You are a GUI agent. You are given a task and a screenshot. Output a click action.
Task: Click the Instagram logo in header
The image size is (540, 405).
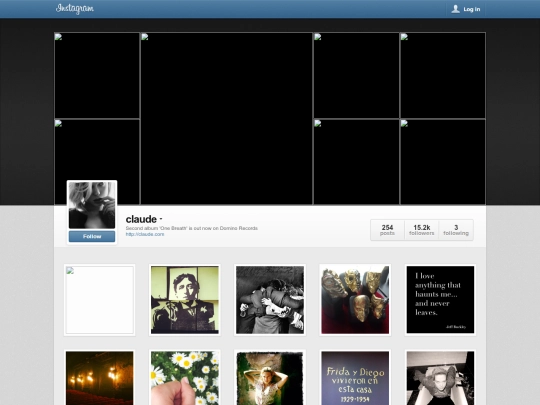(x=75, y=9)
